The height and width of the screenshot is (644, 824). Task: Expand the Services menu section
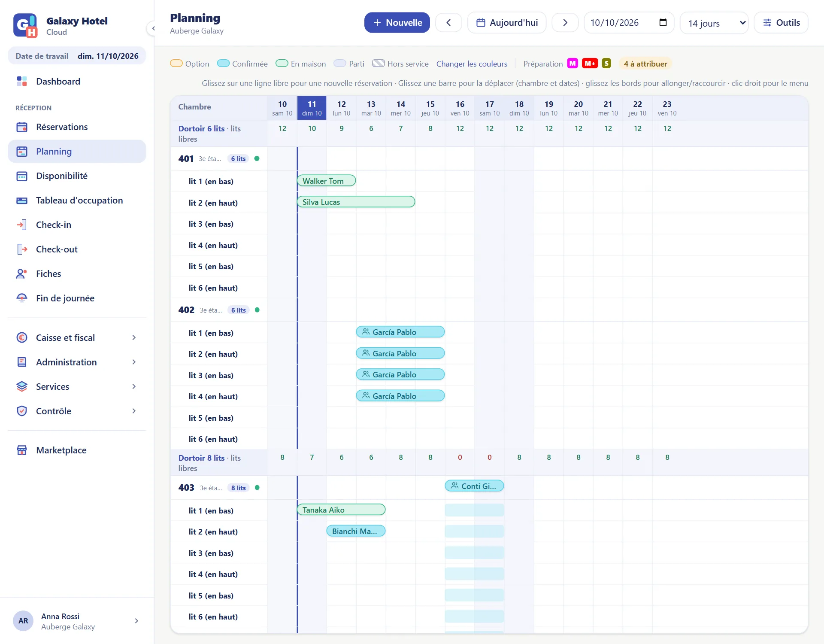coord(77,386)
